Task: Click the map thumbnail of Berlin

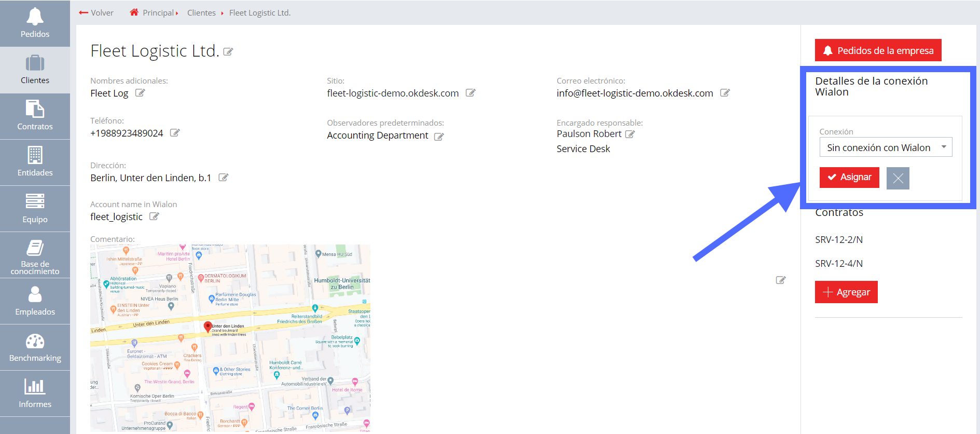Action: tap(230, 337)
